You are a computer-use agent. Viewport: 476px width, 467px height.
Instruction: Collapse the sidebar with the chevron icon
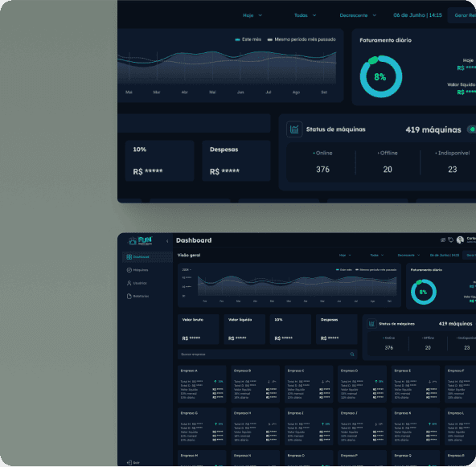[x=167, y=241]
